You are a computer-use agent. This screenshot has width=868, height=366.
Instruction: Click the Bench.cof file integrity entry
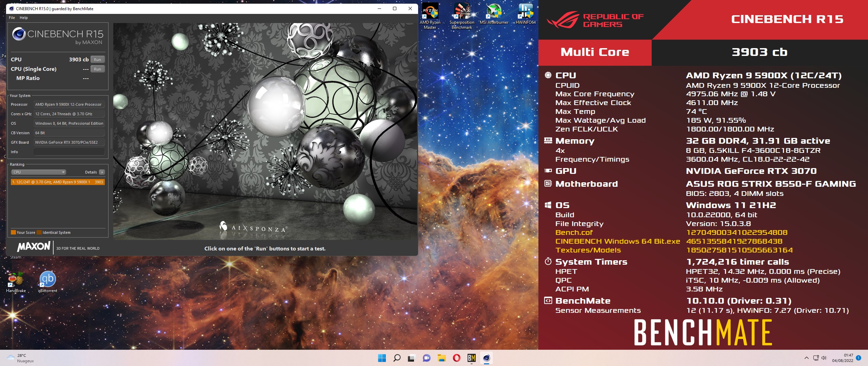click(x=574, y=232)
